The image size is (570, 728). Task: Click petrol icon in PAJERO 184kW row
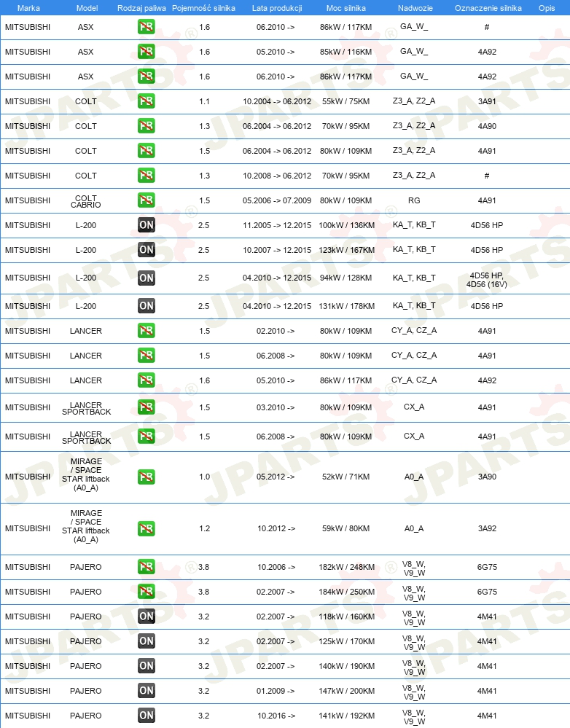[147, 592]
